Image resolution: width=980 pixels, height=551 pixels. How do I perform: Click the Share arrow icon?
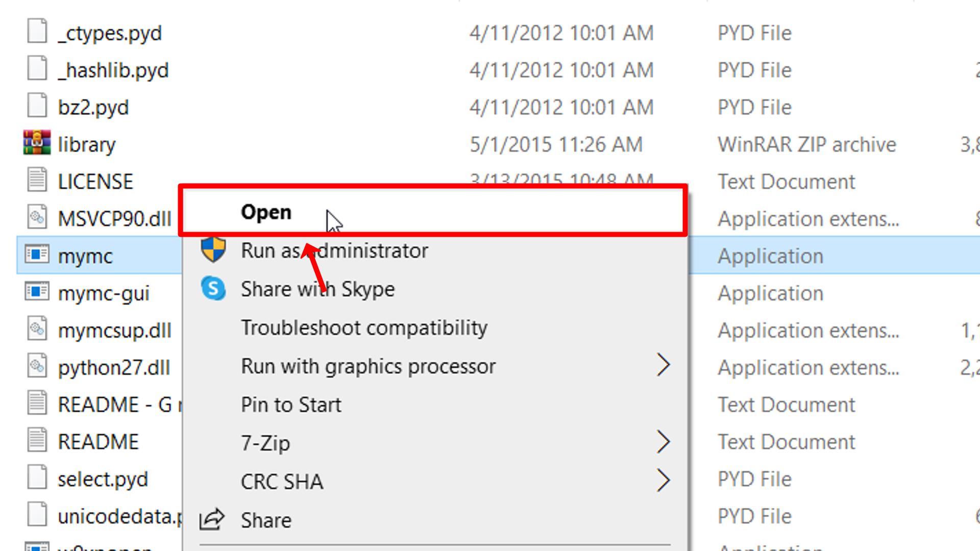pos(211,519)
